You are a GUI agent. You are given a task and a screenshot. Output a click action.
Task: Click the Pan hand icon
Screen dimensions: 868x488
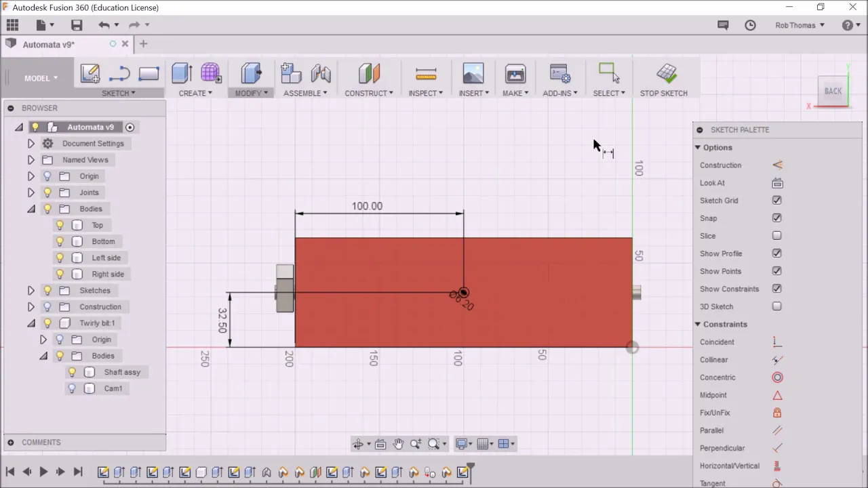[x=398, y=444]
